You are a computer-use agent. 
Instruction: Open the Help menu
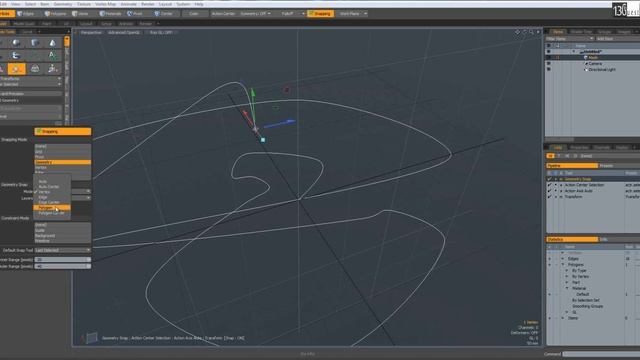pyautogui.click(x=199, y=4)
